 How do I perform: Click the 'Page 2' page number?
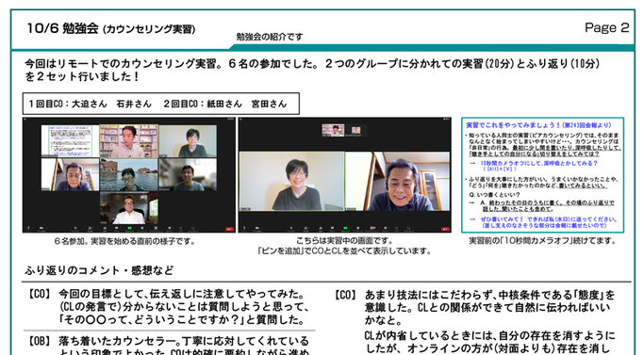tap(606, 27)
